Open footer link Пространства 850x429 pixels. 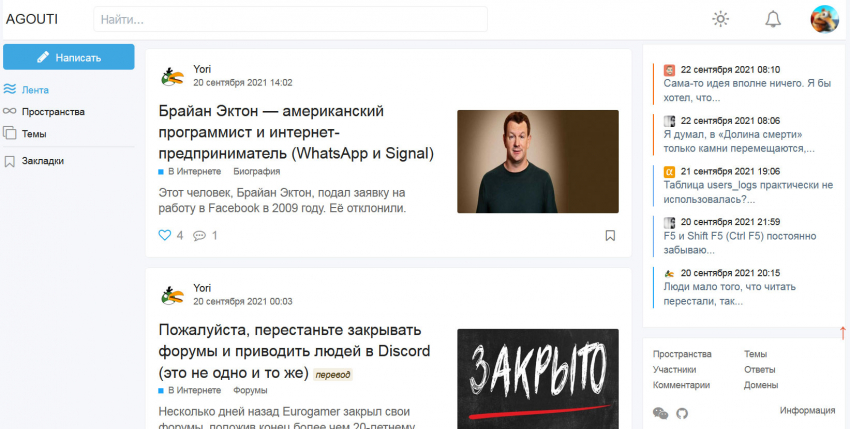point(682,354)
